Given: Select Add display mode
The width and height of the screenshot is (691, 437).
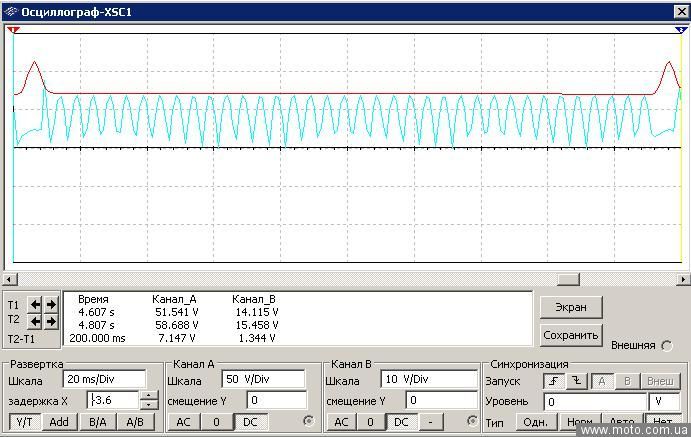Looking at the screenshot, I should coord(59,422).
